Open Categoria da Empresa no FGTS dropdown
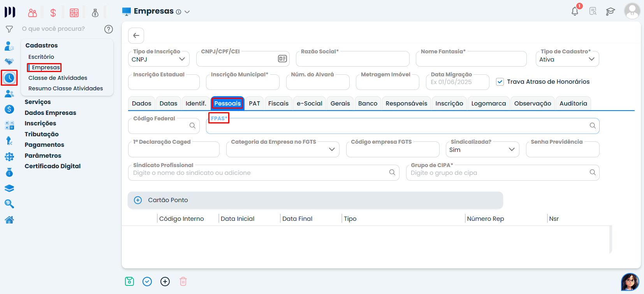The width and height of the screenshot is (644, 294). coord(282,150)
